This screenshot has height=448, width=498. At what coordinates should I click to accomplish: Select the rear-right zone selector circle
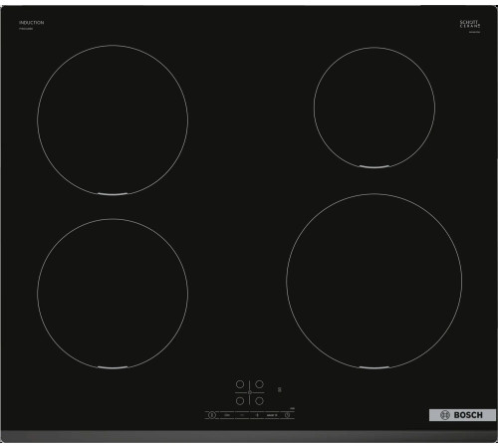pos(259,384)
